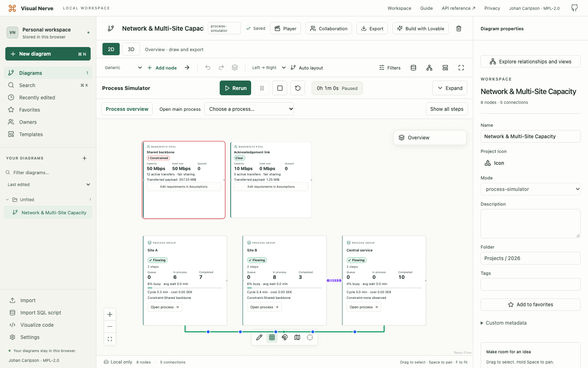Click the Rerun button
This screenshot has height=368, width=588.
click(x=235, y=88)
